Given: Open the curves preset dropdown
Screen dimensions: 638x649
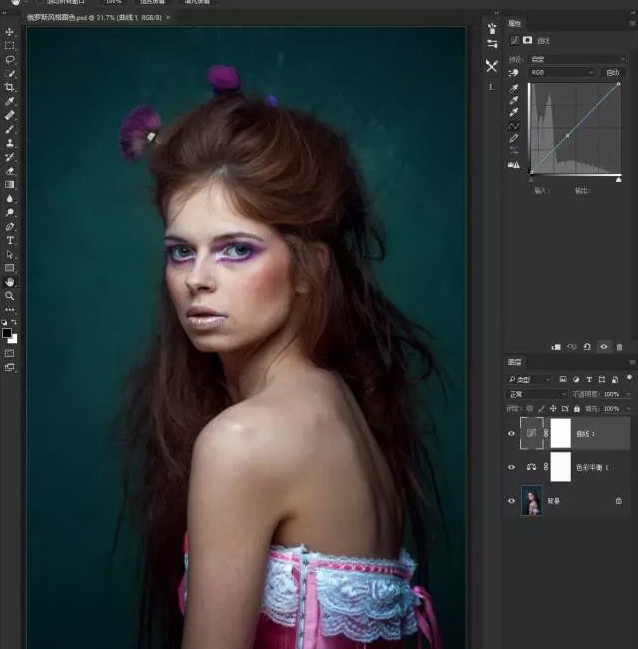Looking at the screenshot, I should pos(577,59).
